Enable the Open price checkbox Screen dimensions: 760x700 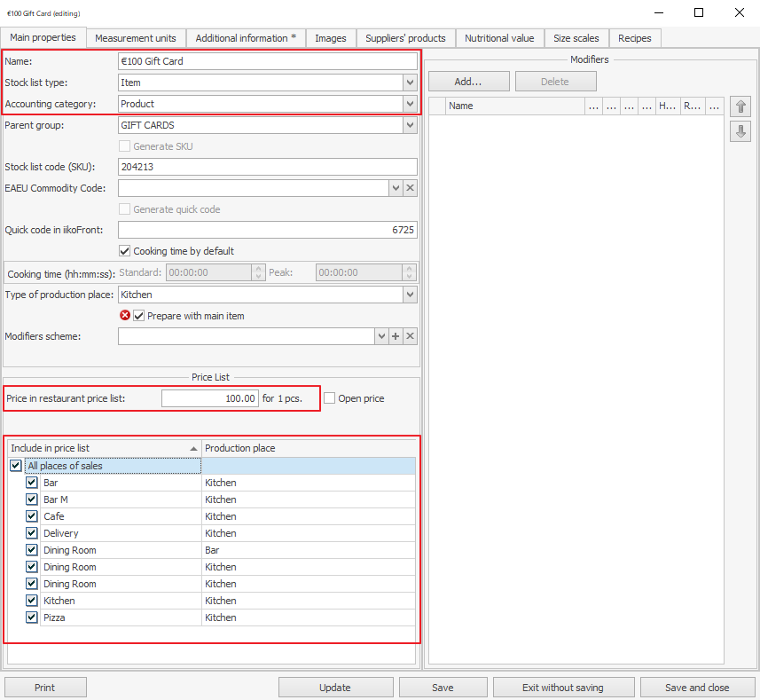point(330,398)
